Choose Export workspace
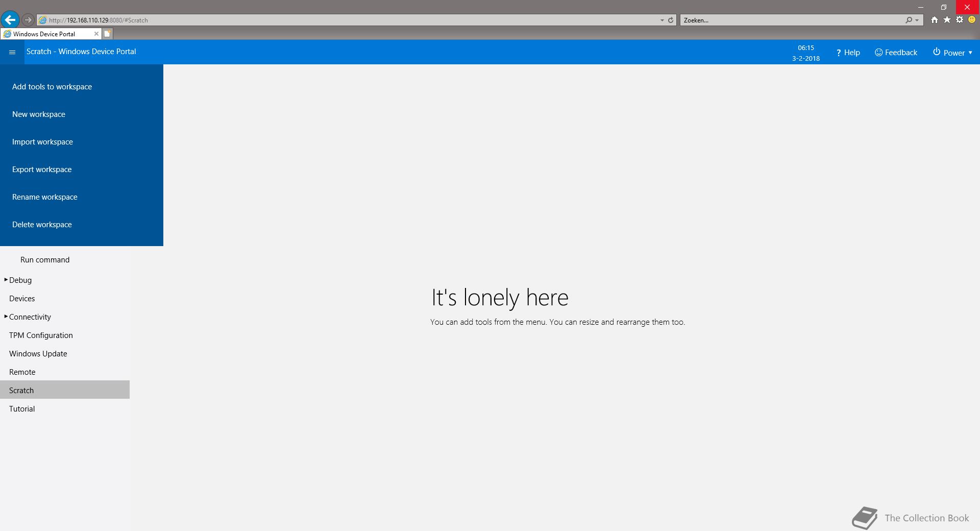Image resolution: width=980 pixels, height=531 pixels. 82,170
